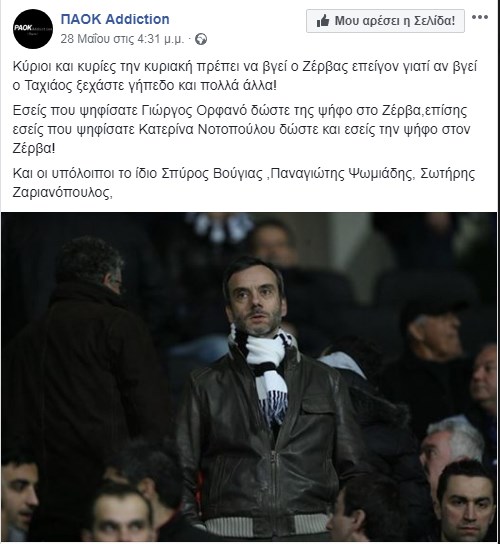The width and height of the screenshot is (500, 544).
Task: Click the black and white scarf in photo
Action: click(x=265, y=371)
